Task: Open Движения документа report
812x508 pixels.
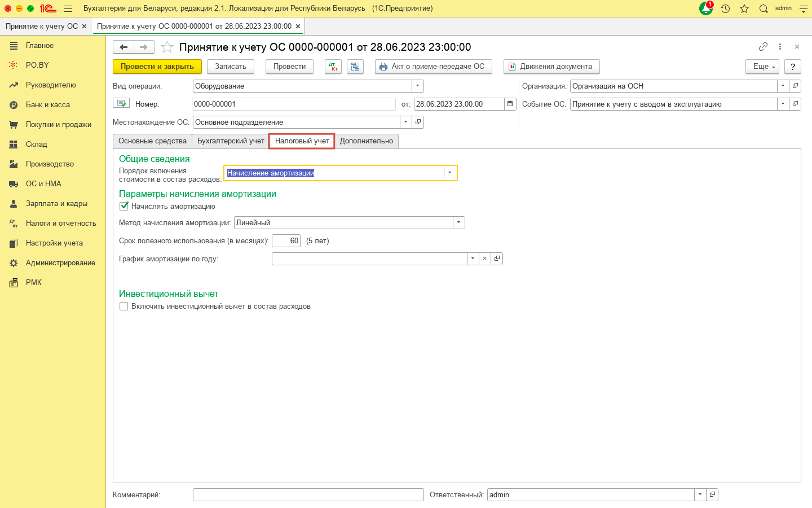Action: (551, 67)
